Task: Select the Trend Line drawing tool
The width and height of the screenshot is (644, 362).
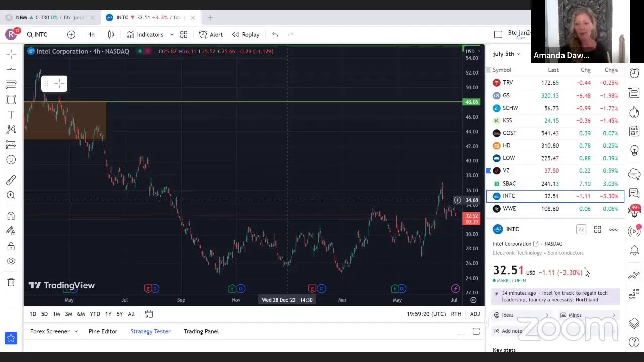Action: (11, 69)
